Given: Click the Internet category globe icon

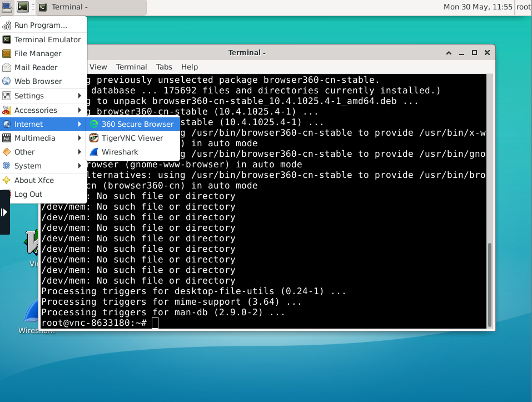Looking at the screenshot, I should coord(7,124).
